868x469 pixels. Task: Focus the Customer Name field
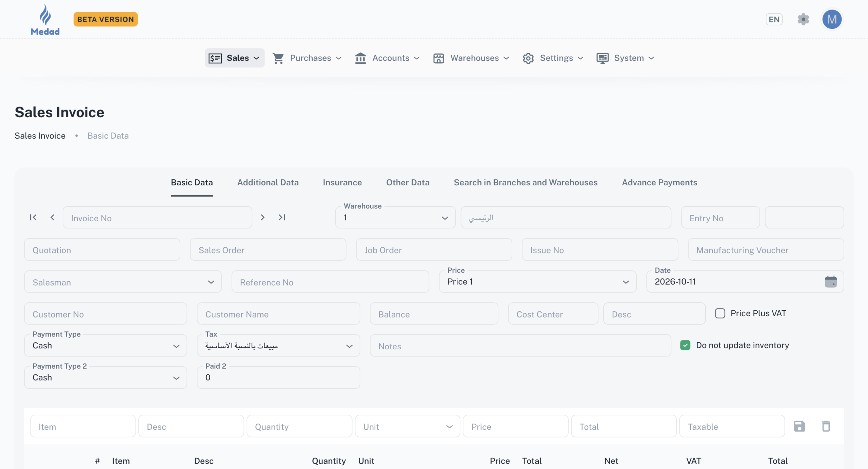tap(278, 313)
